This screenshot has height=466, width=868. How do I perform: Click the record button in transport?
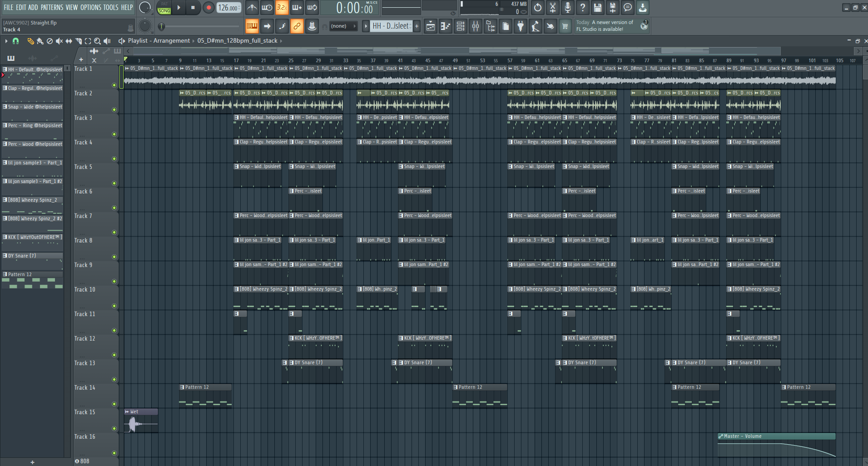[x=208, y=7]
